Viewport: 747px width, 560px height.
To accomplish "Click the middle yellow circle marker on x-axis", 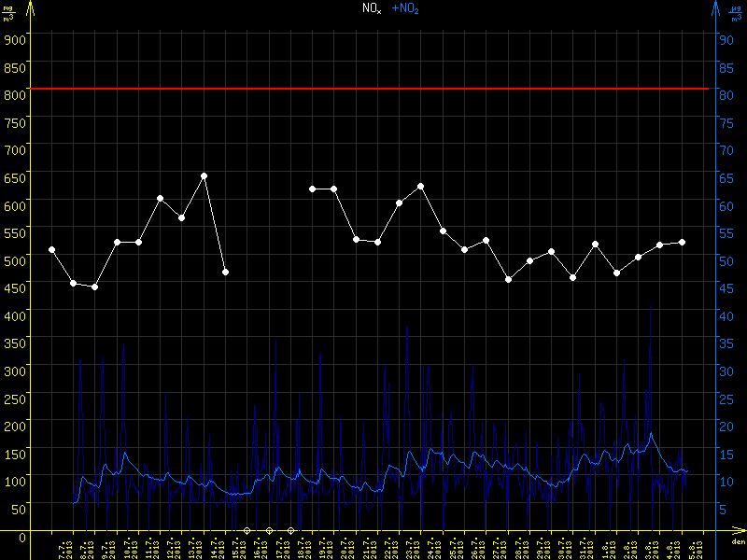I will point(269,530).
